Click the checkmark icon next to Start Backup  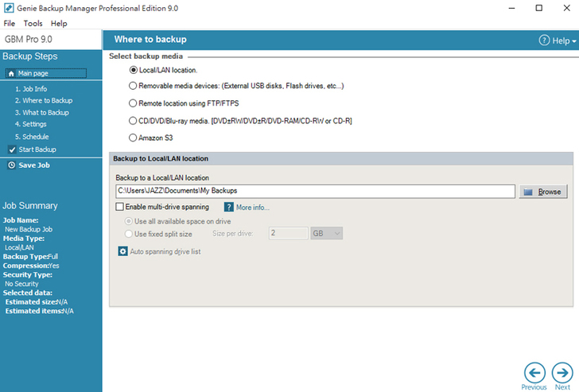[x=12, y=149]
